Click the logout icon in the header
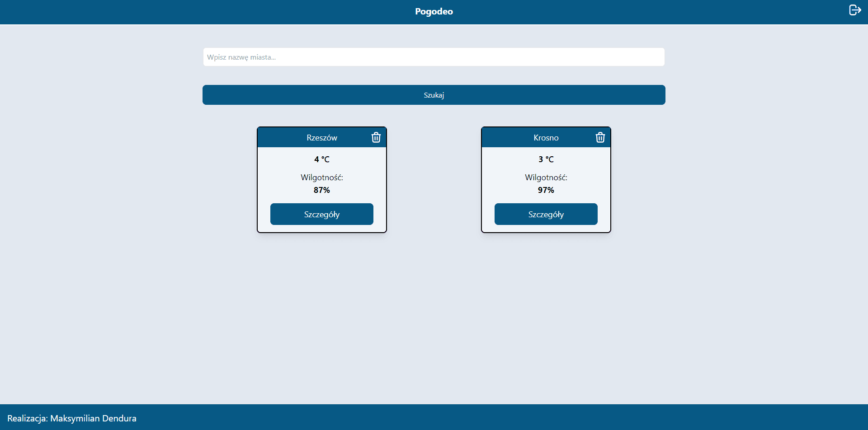This screenshot has width=868, height=430. pos(855,10)
